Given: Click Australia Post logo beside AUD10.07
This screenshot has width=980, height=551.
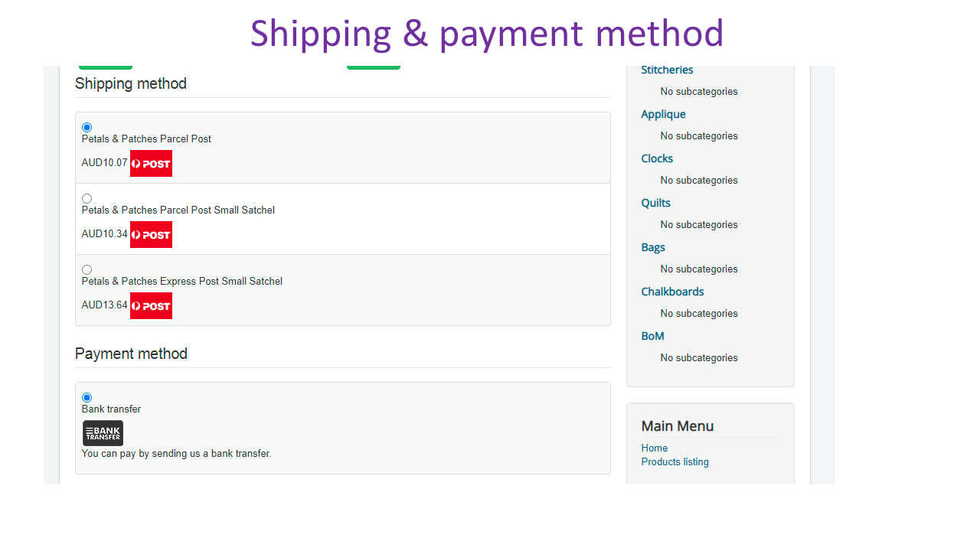Looking at the screenshot, I should pyautogui.click(x=151, y=163).
